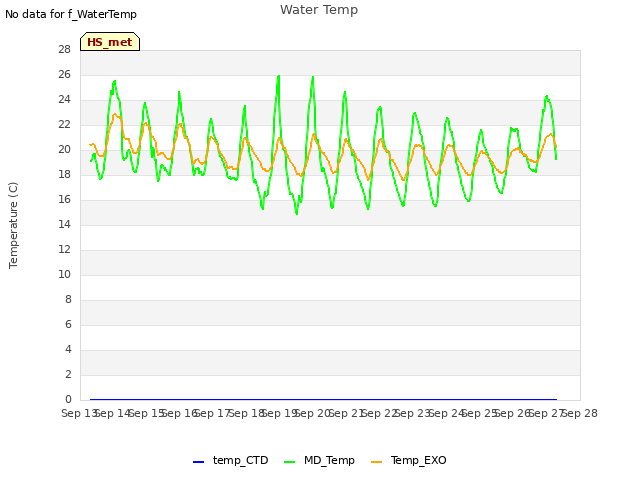
Task: Click the Temperature (C) axis label
Action: [13, 225]
